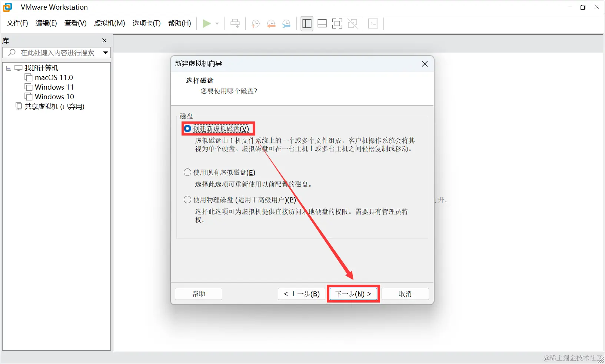605x364 pixels.
Task: Open the 选项卡(T) menu
Action: tap(147, 23)
